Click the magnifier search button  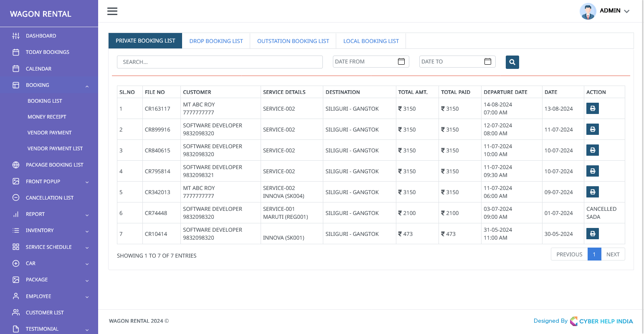click(512, 62)
